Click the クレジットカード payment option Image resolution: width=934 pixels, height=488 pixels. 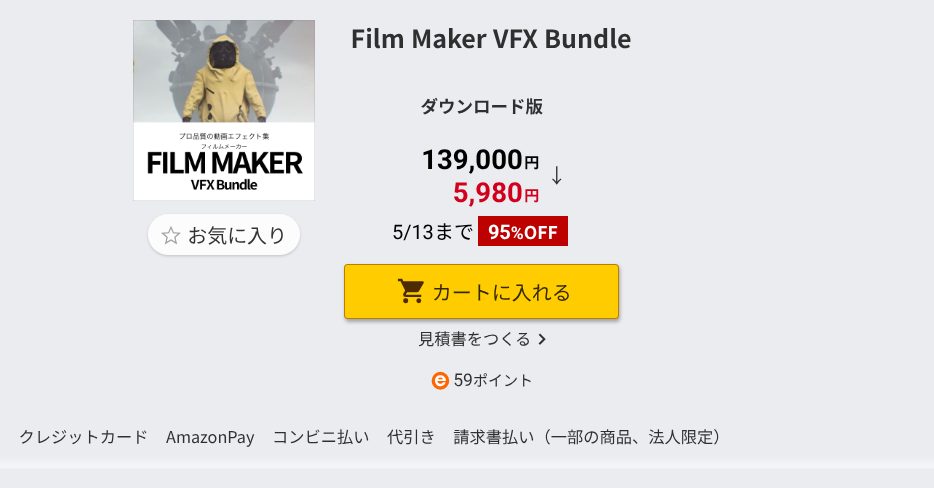(83, 437)
